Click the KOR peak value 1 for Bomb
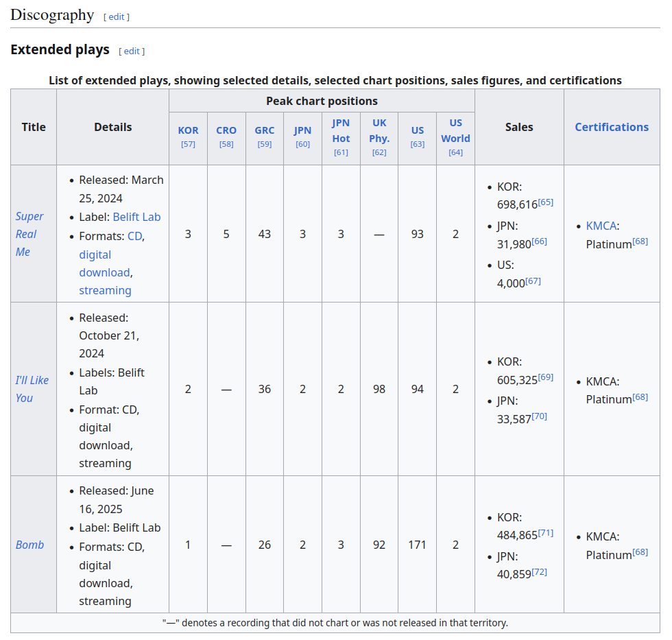The height and width of the screenshot is (640, 672). (188, 545)
